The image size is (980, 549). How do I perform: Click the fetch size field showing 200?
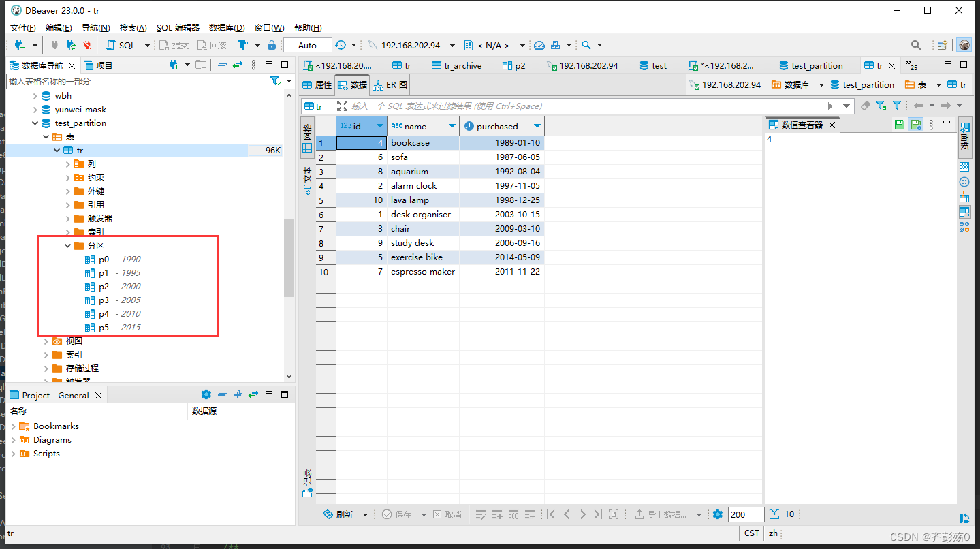point(746,514)
